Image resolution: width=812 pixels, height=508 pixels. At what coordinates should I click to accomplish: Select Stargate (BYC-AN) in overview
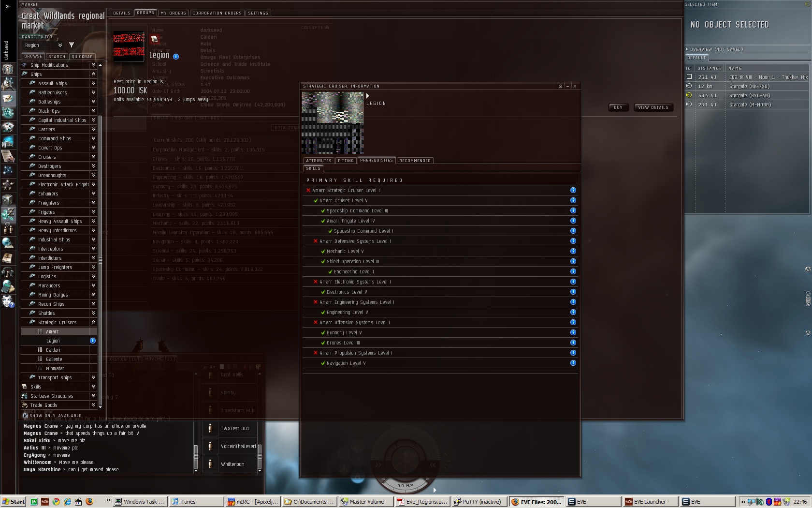click(x=747, y=95)
